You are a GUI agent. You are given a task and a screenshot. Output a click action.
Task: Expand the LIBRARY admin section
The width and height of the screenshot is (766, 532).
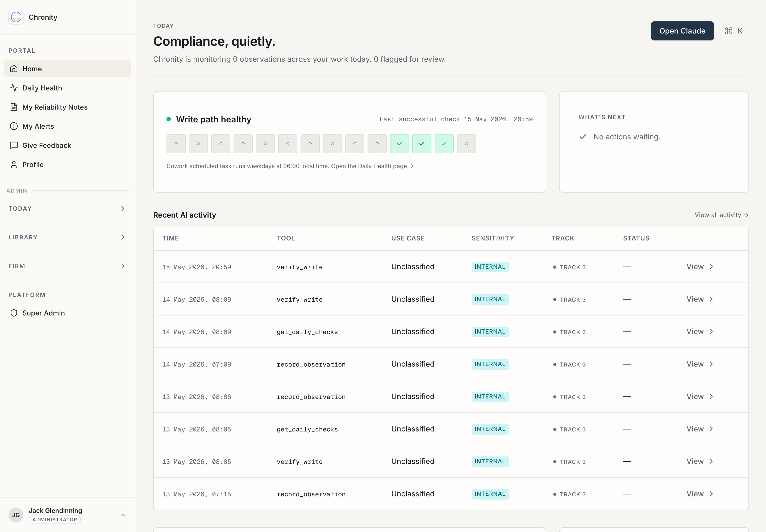tap(68, 237)
